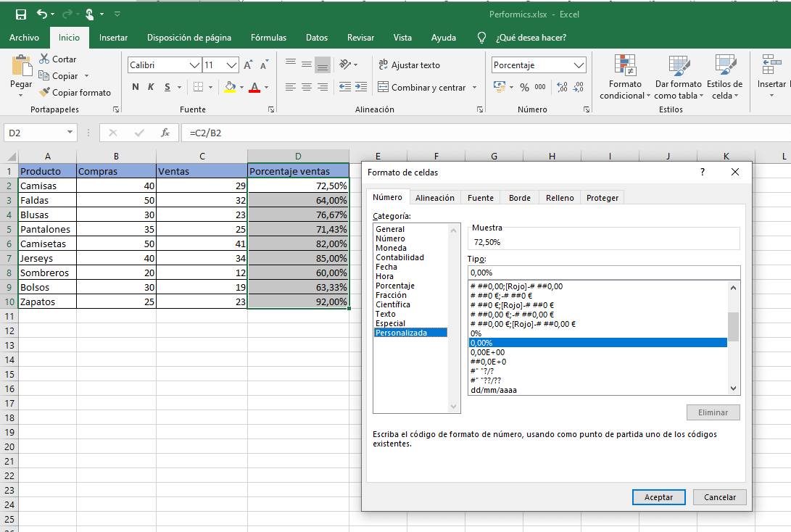Screen dimensions: 791x532
Task: Click the increase font size icon
Action: tap(248, 65)
